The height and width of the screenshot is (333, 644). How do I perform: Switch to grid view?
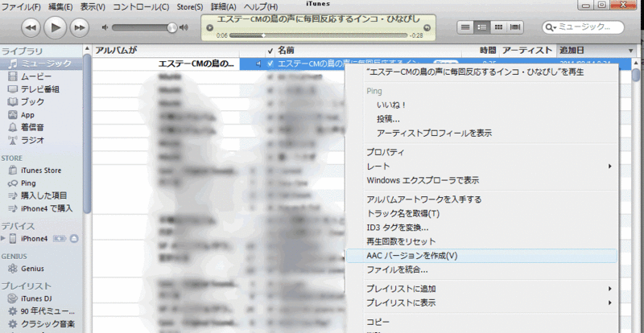498,27
